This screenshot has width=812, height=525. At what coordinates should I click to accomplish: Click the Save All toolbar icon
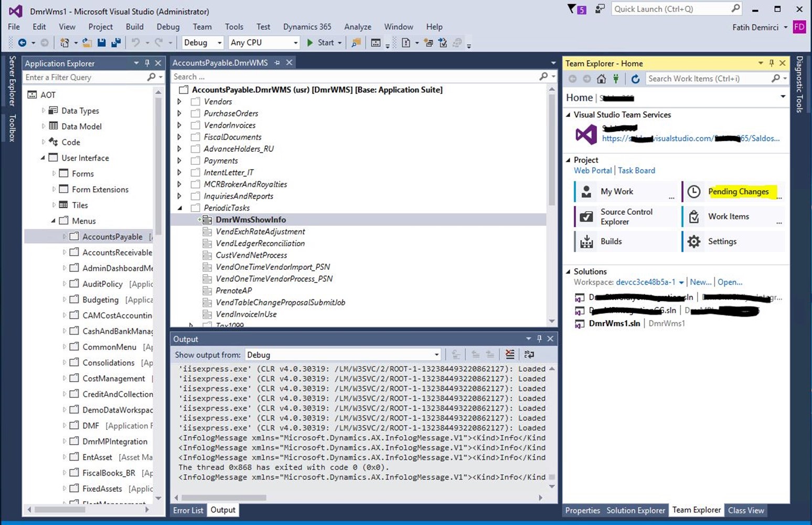(x=116, y=43)
